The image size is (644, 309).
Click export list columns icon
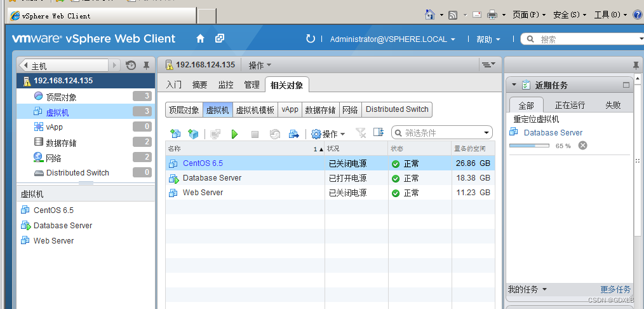[379, 132]
